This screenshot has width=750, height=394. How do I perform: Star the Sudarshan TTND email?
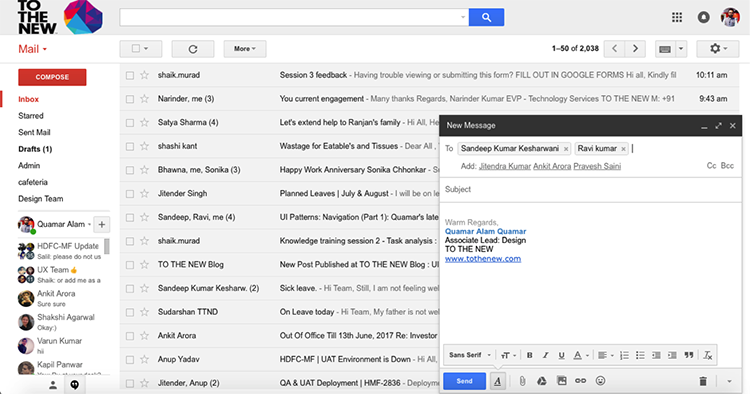pyautogui.click(x=144, y=312)
